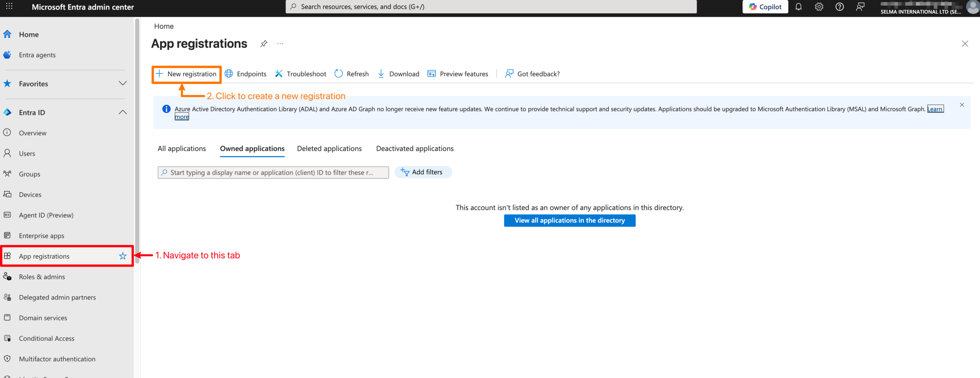Switch to the Deleted applications tab
Viewport: 980px width, 378px height.
(x=329, y=148)
